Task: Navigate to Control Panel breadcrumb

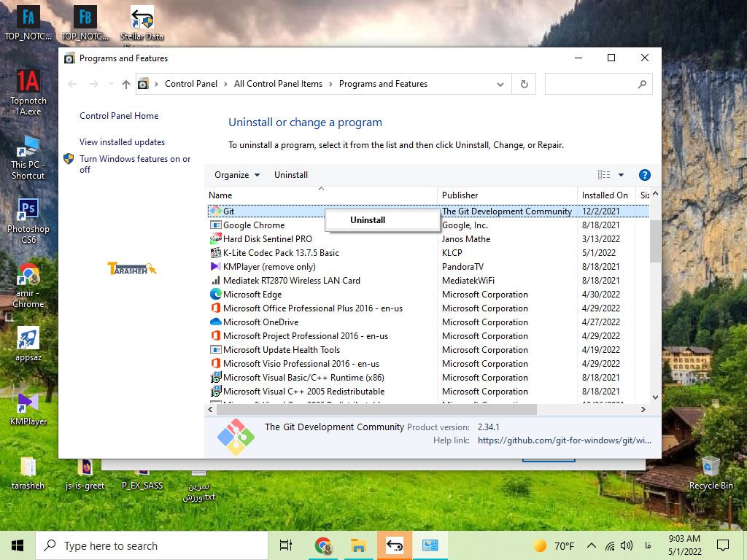Action: tap(191, 84)
